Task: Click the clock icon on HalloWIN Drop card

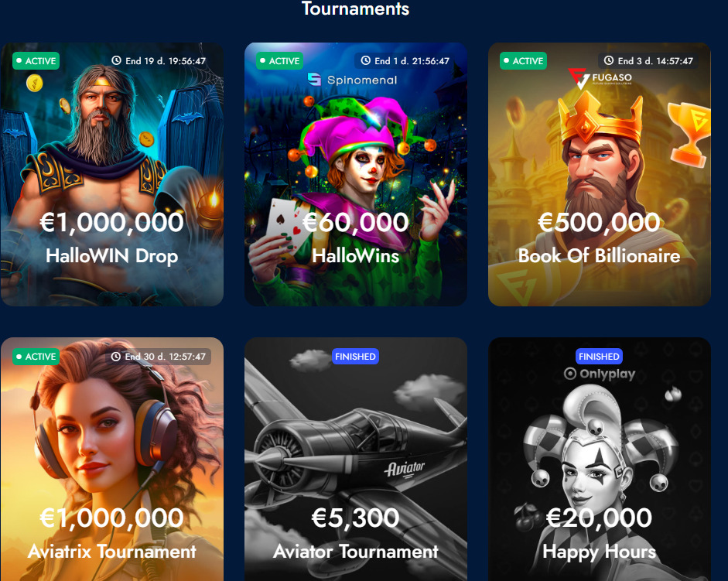Action: [x=116, y=60]
